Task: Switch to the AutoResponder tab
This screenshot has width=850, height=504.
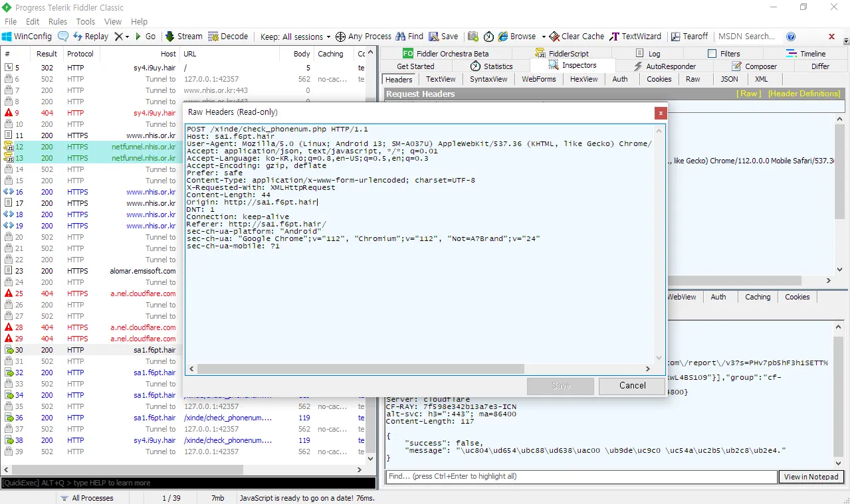Action: coord(665,66)
